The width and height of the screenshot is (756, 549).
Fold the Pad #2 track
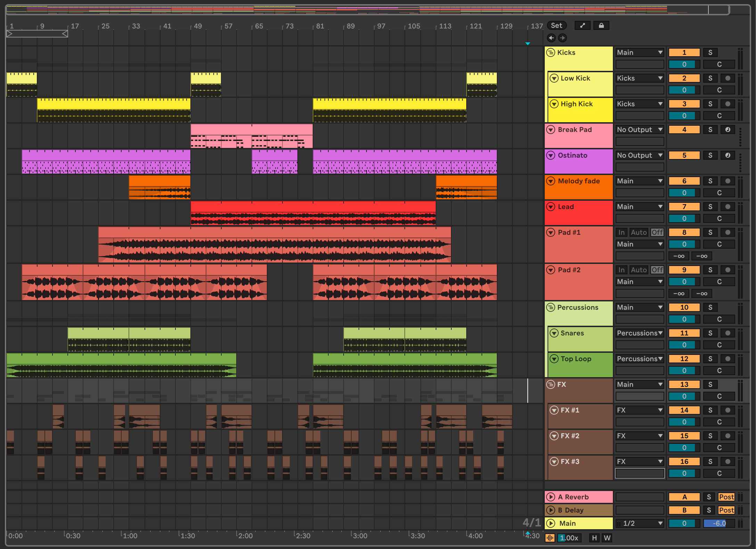point(551,270)
